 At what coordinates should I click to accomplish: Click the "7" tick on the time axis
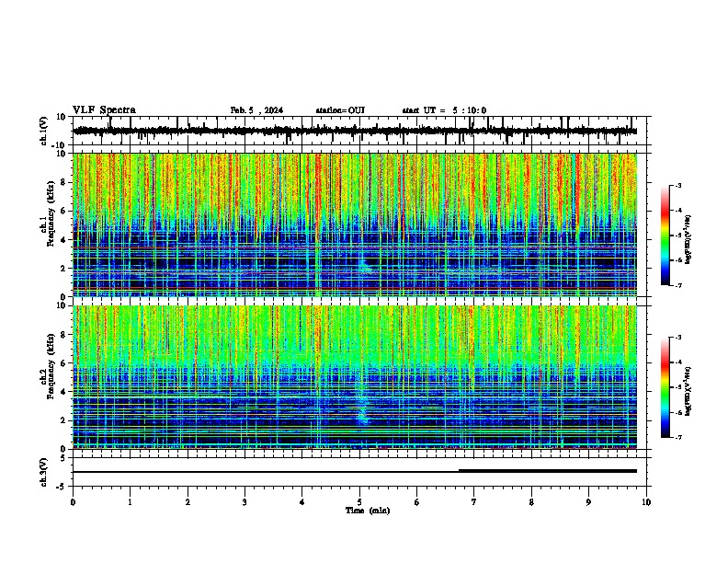(474, 502)
